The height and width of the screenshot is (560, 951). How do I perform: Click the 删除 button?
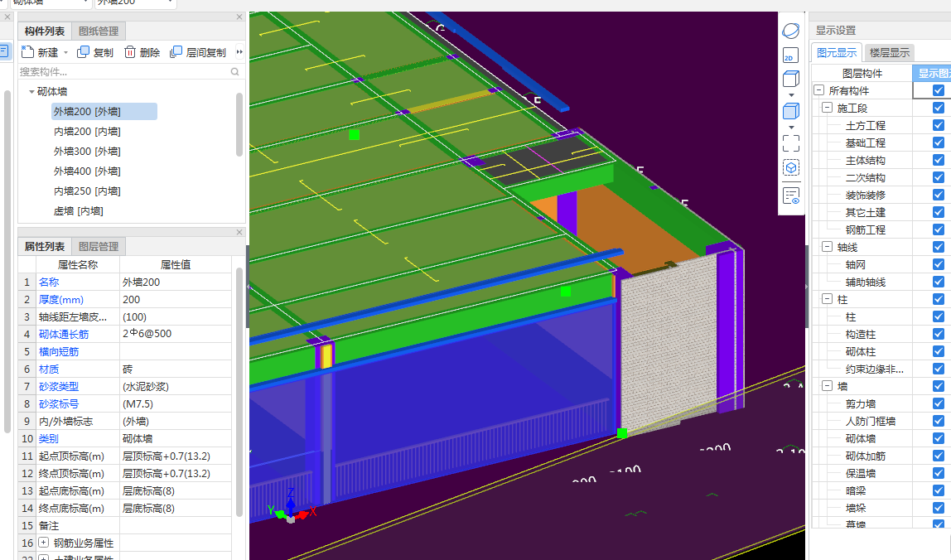point(142,53)
